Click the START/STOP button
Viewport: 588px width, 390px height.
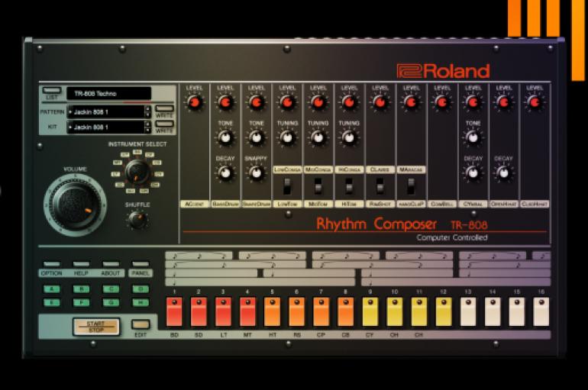pyautogui.click(x=96, y=327)
